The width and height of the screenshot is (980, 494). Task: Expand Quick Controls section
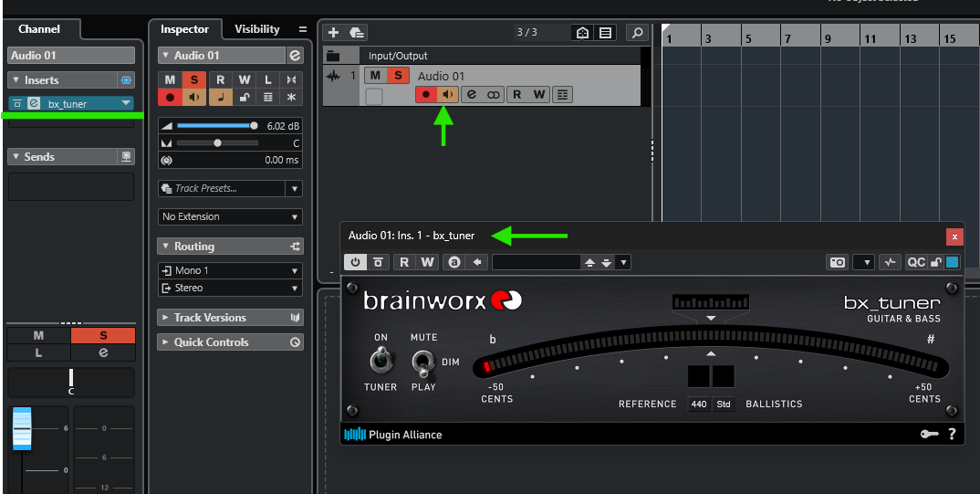[x=166, y=342]
